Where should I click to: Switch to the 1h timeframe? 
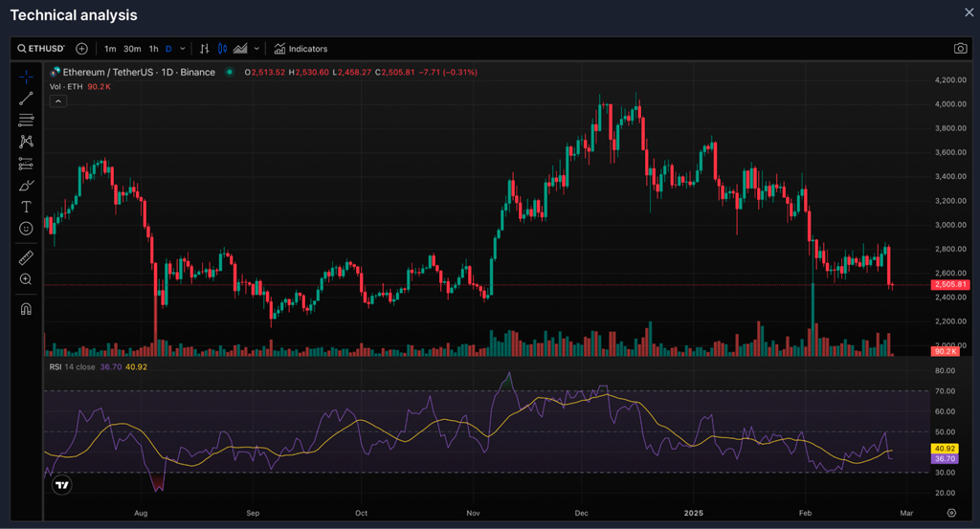pyautogui.click(x=153, y=49)
